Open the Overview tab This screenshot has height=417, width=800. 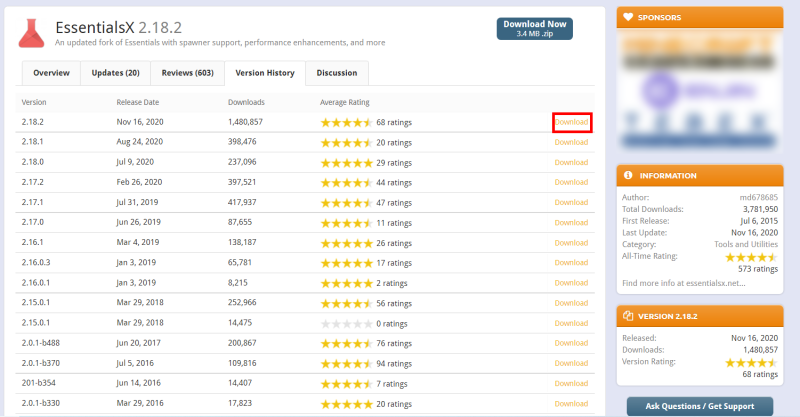pos(52,73)
